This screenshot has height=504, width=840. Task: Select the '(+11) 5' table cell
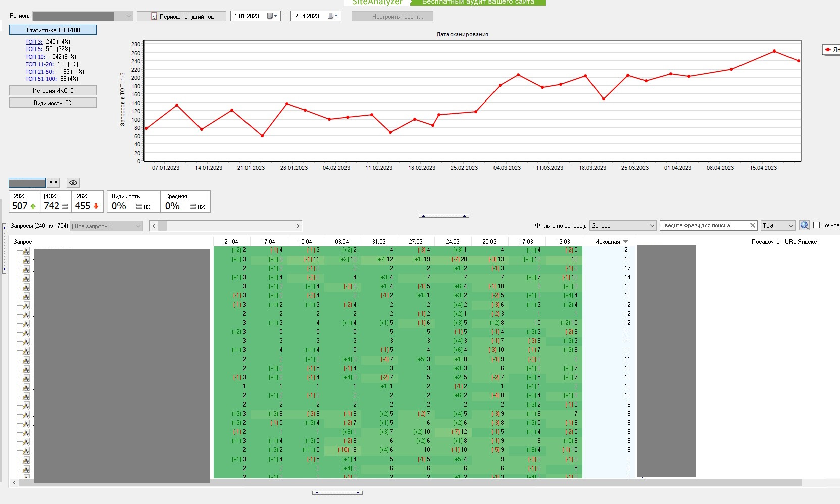305,450
